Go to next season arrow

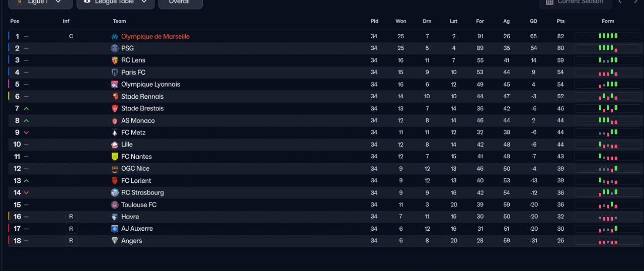click(x=635, y=2)
